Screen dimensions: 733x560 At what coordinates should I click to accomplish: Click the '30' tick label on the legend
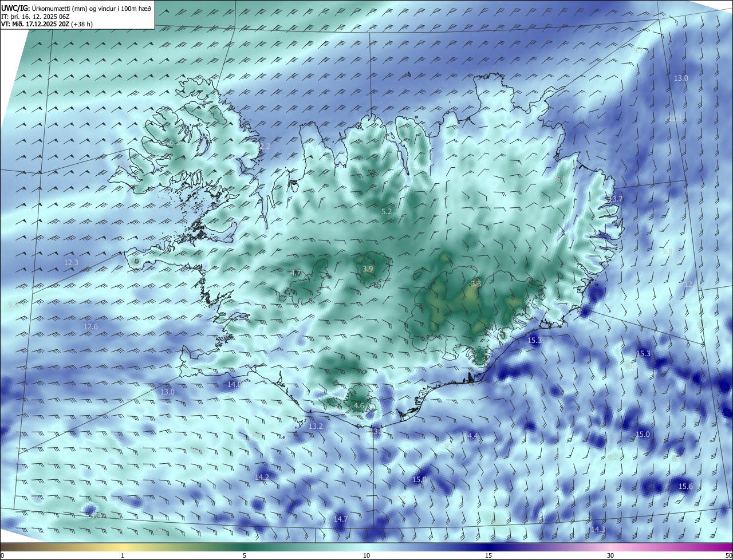tap(610, 555)
